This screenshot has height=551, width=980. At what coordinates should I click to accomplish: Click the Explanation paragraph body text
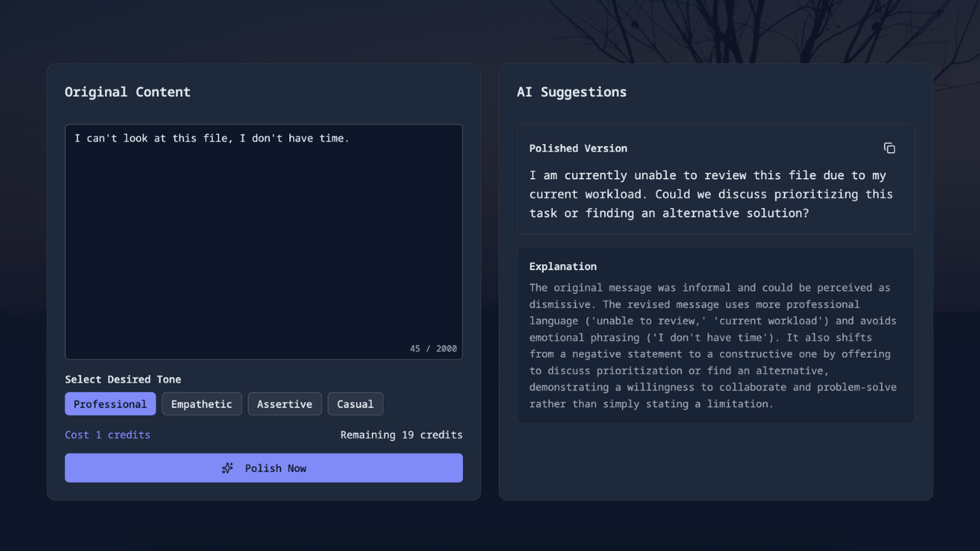[x=712, y=346]
